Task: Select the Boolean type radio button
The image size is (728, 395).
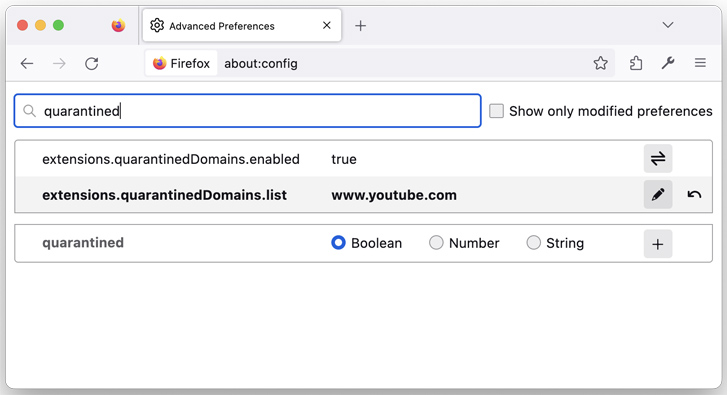Action: point(338,242)
